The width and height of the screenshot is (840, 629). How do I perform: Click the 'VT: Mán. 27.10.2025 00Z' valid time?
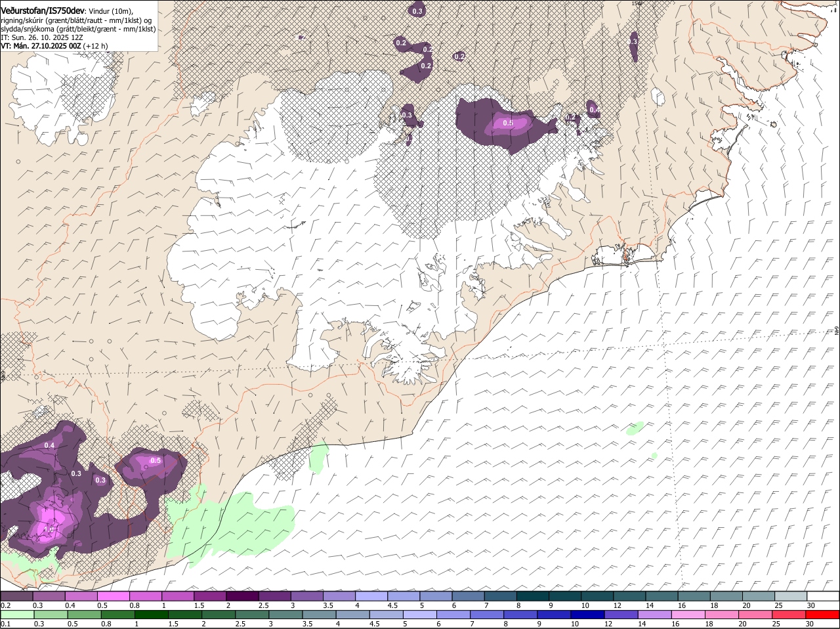pos(41,46)
